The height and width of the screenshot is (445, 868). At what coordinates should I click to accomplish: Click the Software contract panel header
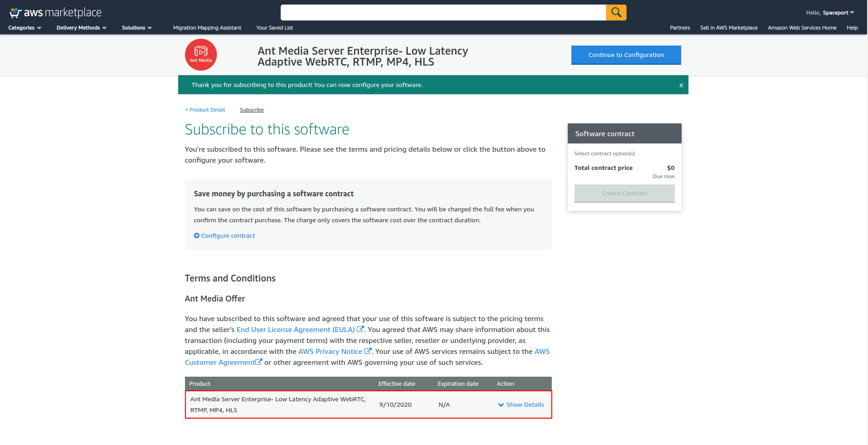(x=625, y=133)
